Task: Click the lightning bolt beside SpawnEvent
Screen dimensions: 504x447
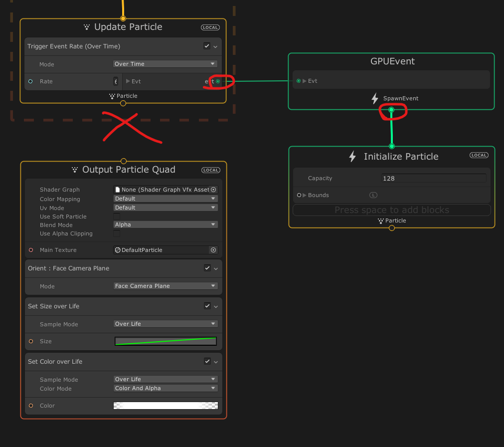Action: click(x=374, y=99)
